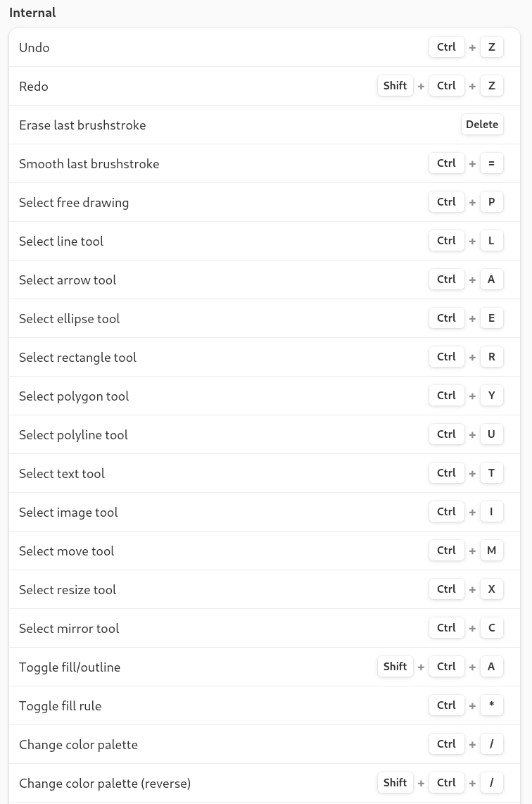Click the Delete key badge

point(482,125)
